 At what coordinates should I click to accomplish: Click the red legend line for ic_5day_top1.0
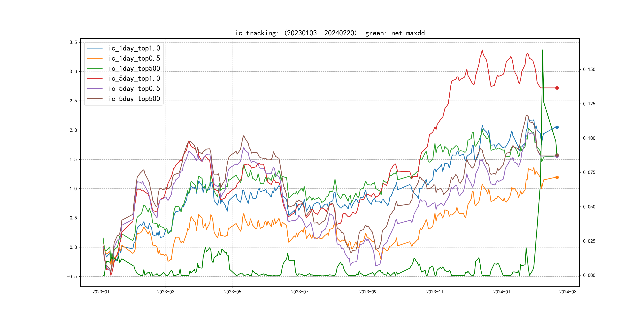tap(94, 79)
